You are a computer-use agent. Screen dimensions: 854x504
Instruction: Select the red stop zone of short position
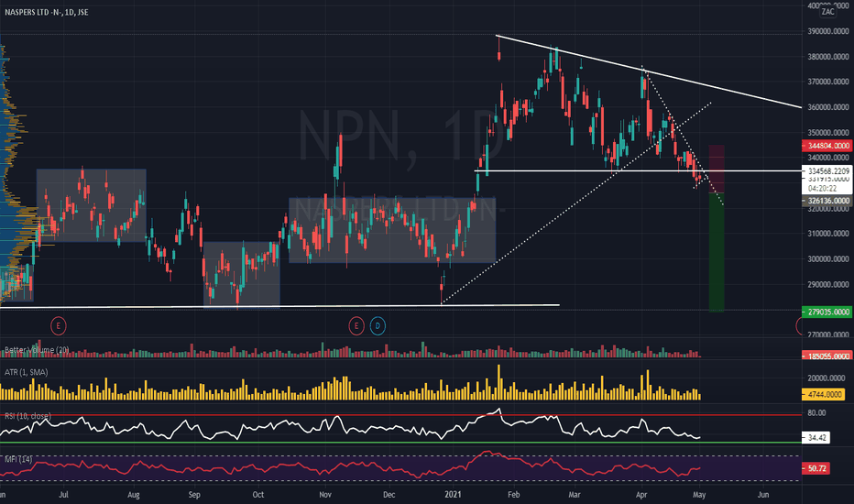coord(717,169)
